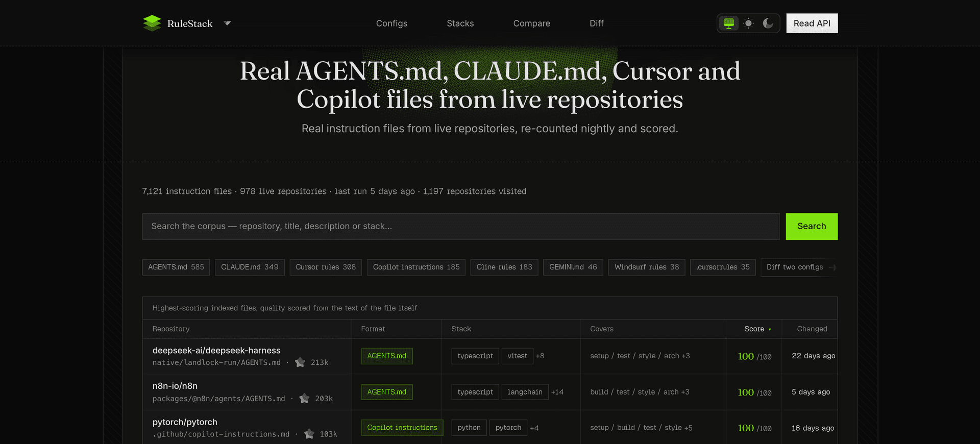
Task: Filter by .cursorrules 35 chip
Action: (723, 267)
